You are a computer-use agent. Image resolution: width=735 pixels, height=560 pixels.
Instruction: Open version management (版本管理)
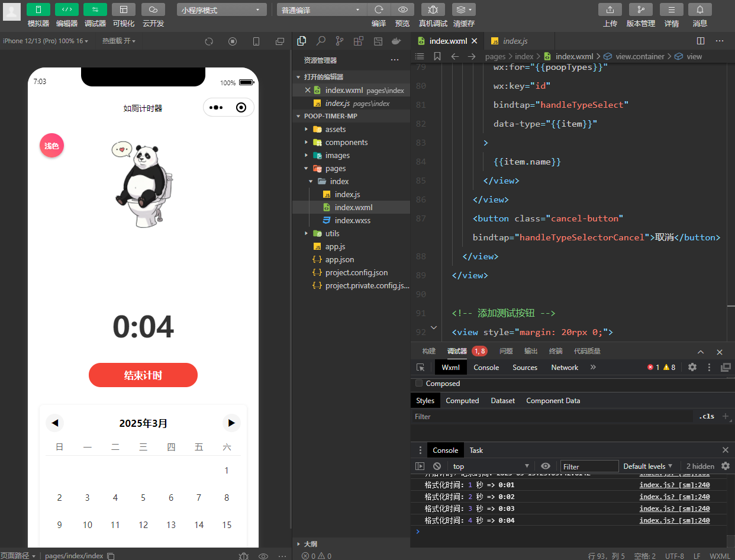[641, 9]
